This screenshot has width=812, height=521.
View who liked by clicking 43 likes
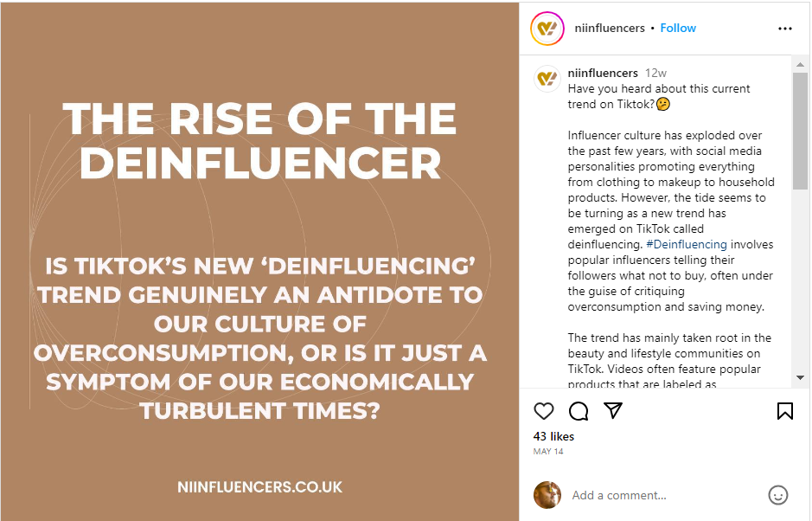click(553, 436)
